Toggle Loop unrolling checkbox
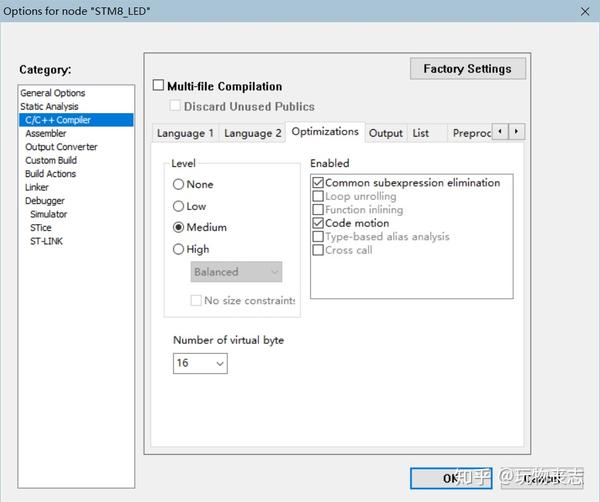The height and width of the screenshot is (502, 600). [x=318, y=196]
